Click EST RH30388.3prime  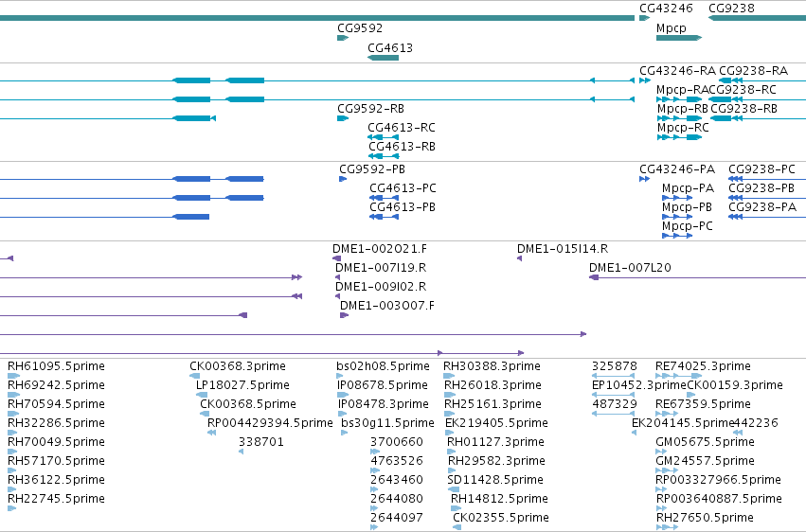click(449, 377)
